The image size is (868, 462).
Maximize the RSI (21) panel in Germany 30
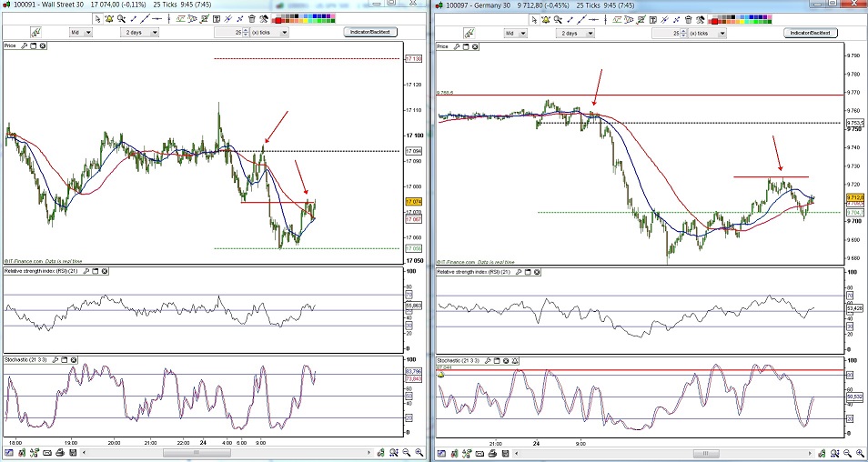pos(527,272)
